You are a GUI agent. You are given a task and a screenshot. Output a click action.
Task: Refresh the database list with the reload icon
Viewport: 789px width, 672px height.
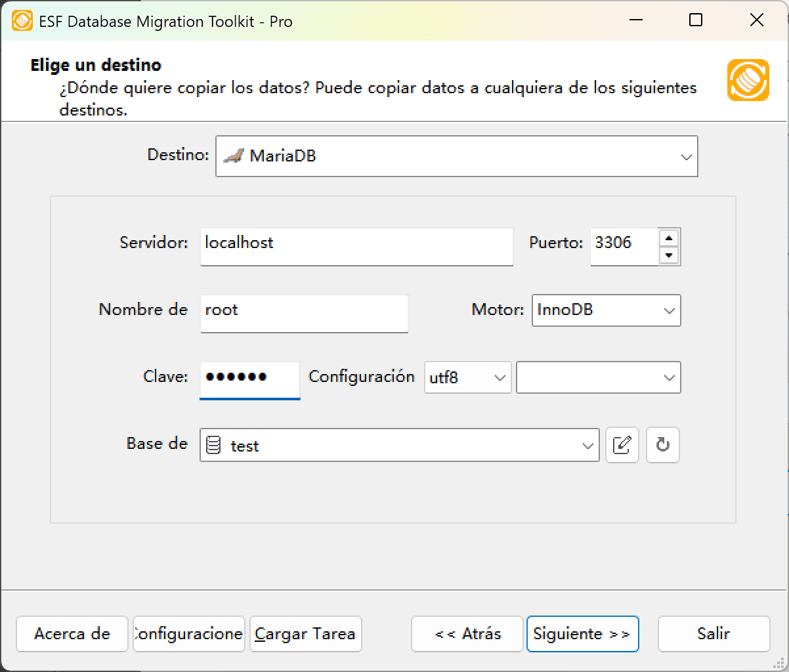tap(662, 445)
